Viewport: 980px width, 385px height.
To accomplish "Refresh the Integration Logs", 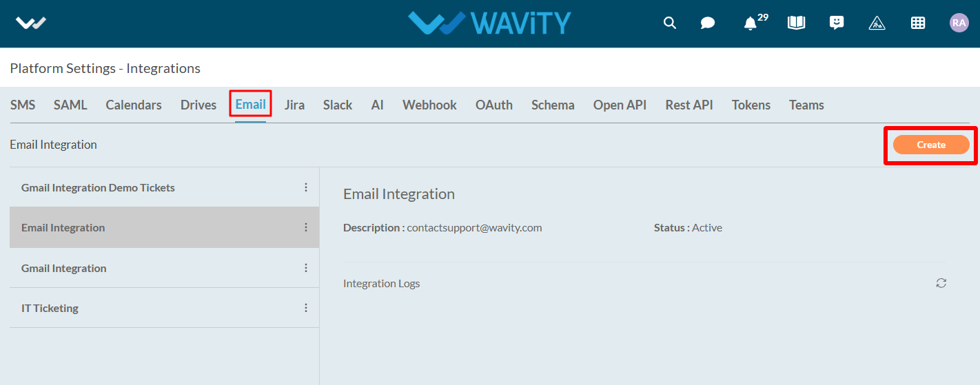I will 941,283.
